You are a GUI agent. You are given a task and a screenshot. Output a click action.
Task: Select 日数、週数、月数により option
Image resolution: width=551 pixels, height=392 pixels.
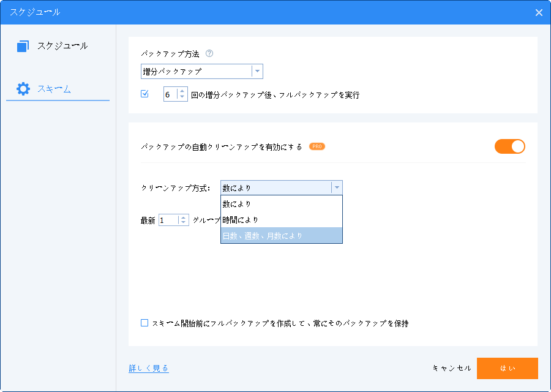pos(263,235)
